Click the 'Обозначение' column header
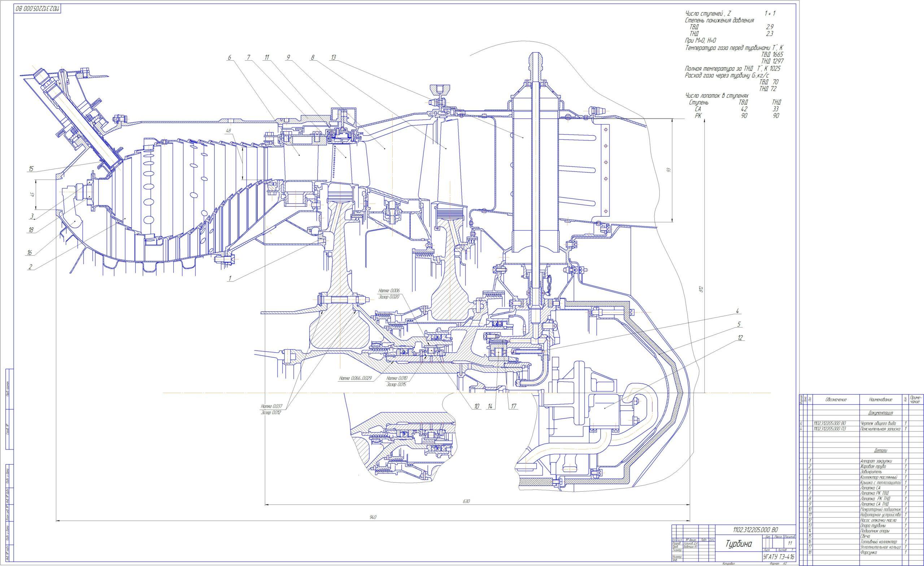The height and width of the screenshot is (566, 924). [x=836, y=400]
